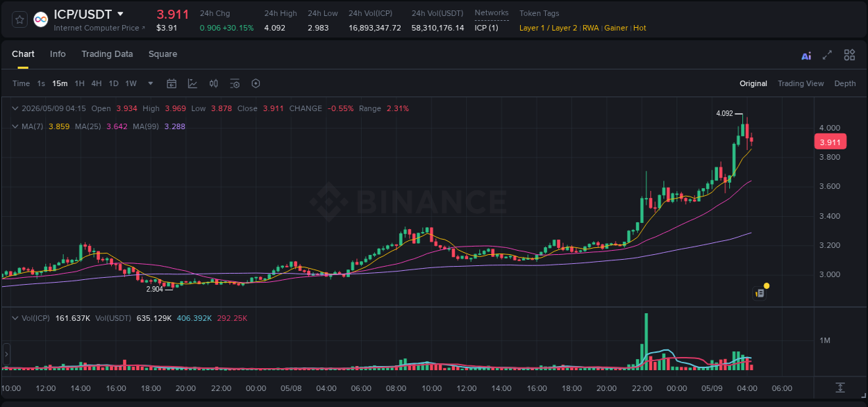Open the chart layout grid icon
The width and height of the screenshot is (868, 407).
[x=849, y=55]
